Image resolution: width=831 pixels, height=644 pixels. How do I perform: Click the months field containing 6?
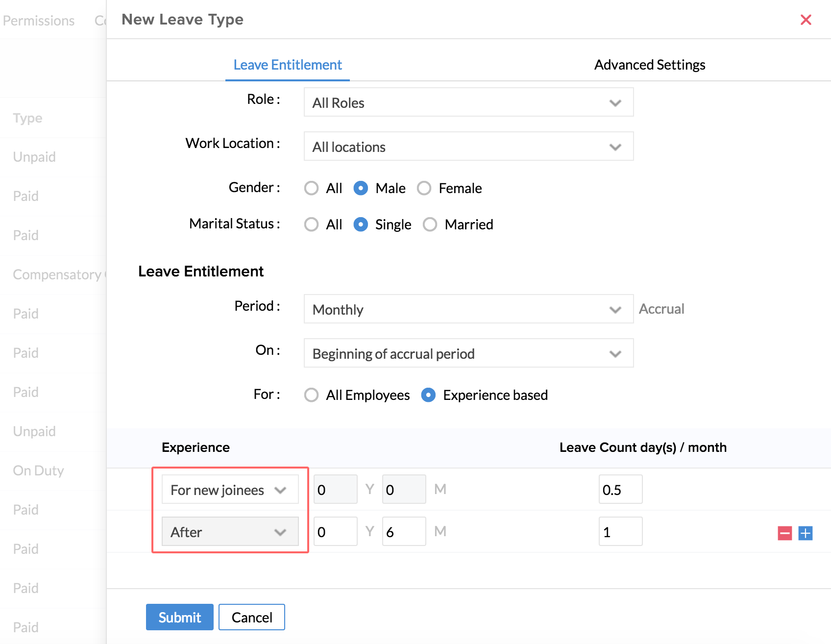403,532
